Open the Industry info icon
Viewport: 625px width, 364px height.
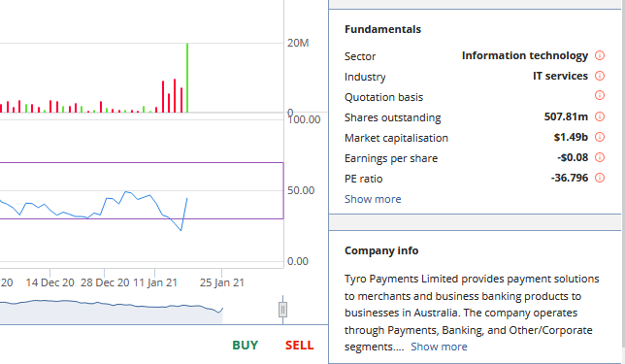coord(600,76)
